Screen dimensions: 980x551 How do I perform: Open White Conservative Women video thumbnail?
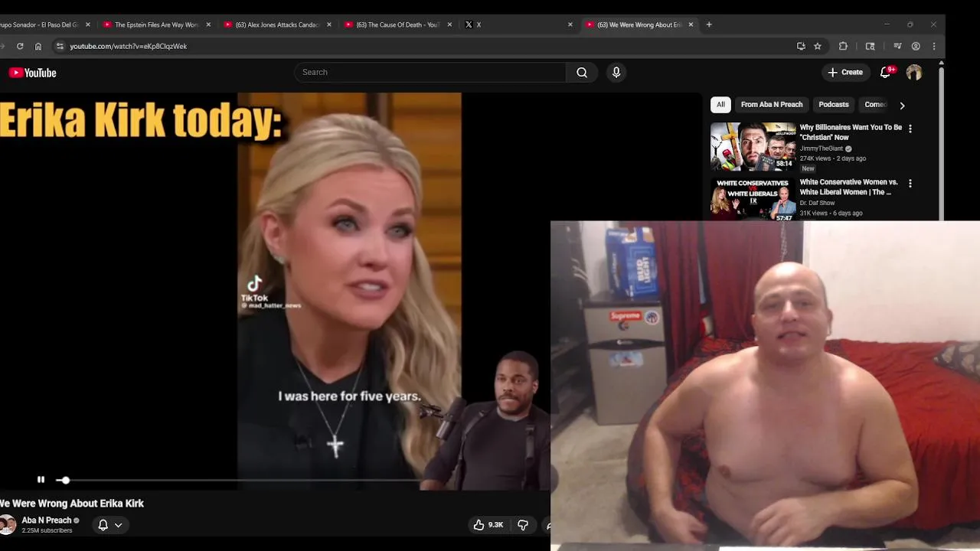[753, 200]
